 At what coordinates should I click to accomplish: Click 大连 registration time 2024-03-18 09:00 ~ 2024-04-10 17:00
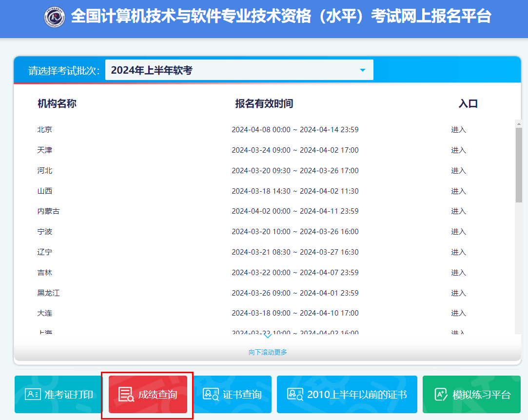295,313
